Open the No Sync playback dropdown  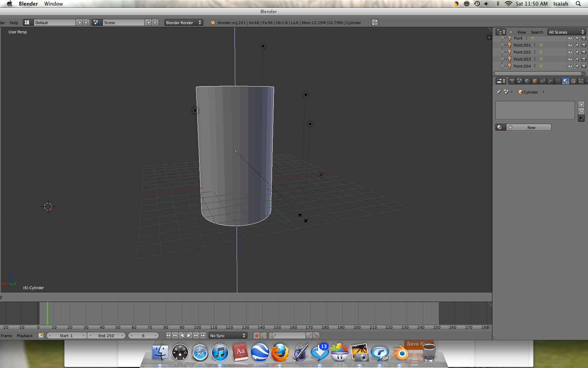(x=228, y=335)
